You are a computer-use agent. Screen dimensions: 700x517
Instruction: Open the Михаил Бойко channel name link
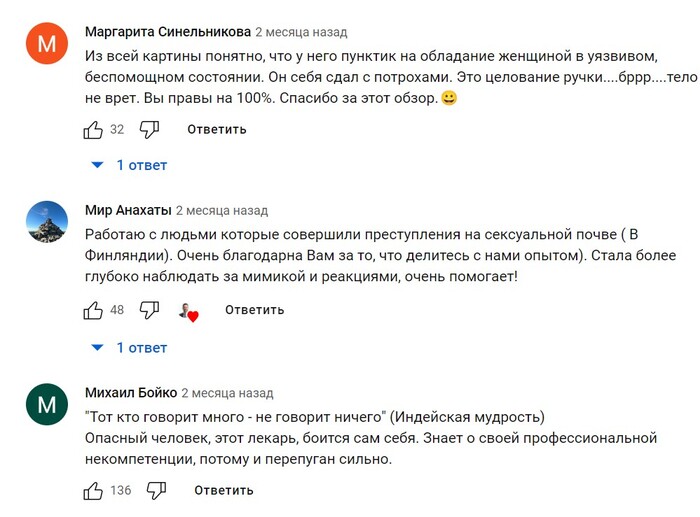(x=131, y=392)
